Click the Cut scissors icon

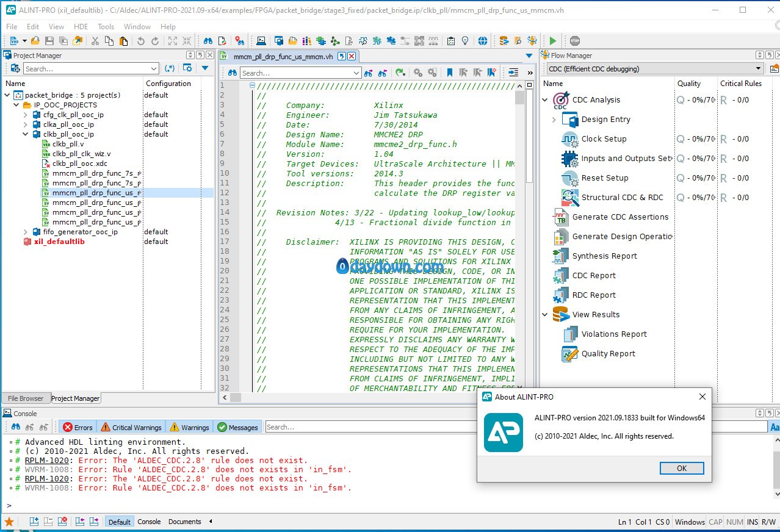(95, 41)
